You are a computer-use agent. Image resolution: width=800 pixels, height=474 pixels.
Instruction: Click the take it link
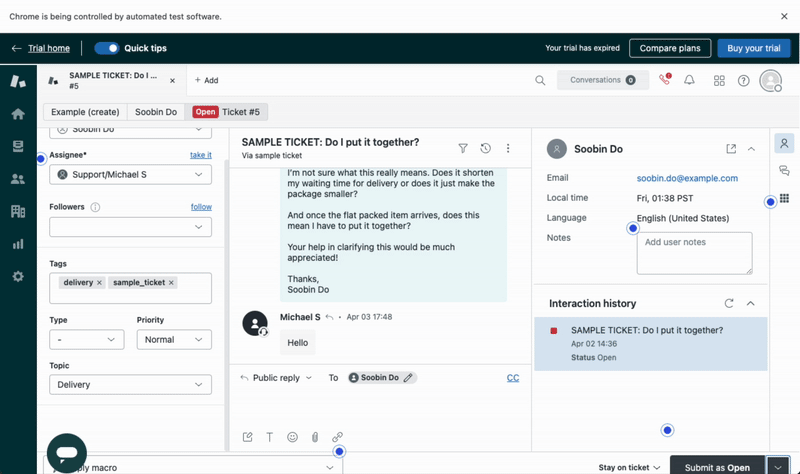coord(201,155)
